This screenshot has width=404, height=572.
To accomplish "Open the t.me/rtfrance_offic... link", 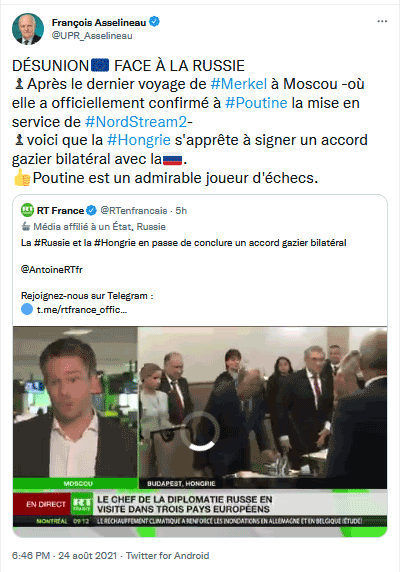I will (82, 310).
